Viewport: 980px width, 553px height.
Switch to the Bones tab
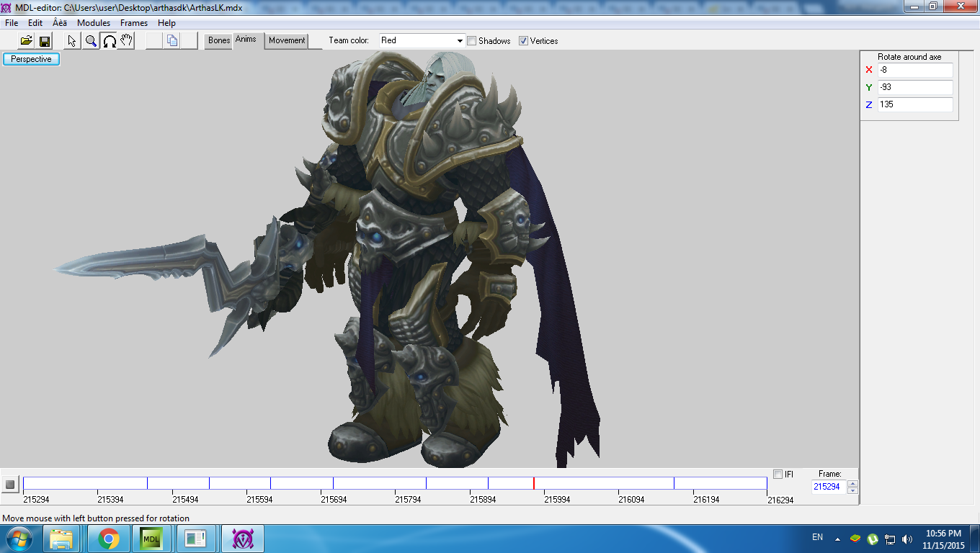[219, 40]
